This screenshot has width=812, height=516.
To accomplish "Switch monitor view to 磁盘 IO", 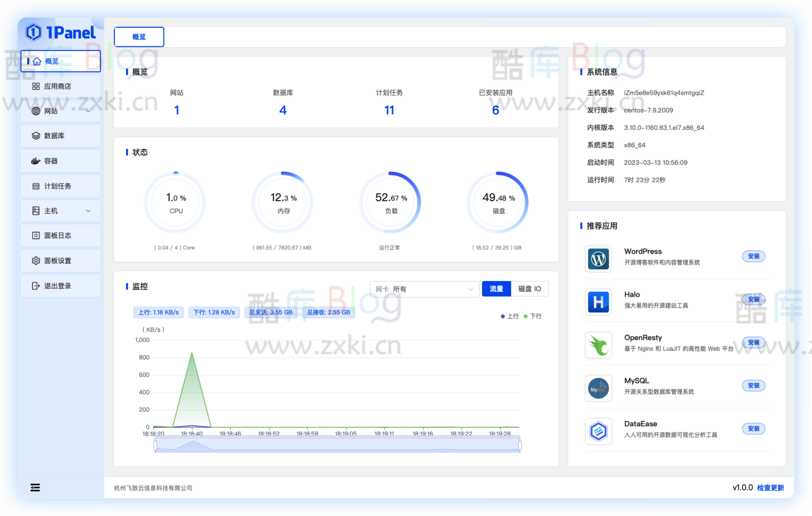I will click(x=530, y=289).
